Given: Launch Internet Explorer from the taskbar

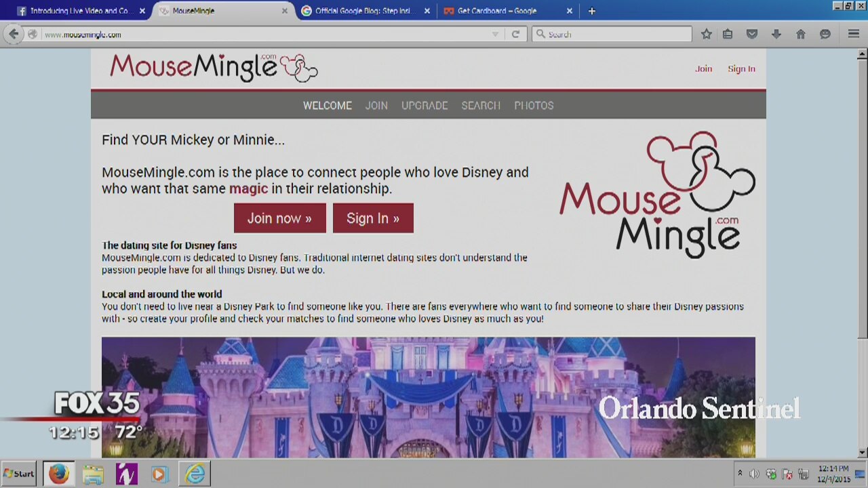Looking at the screenshot, I should click(x=195, y=474).
